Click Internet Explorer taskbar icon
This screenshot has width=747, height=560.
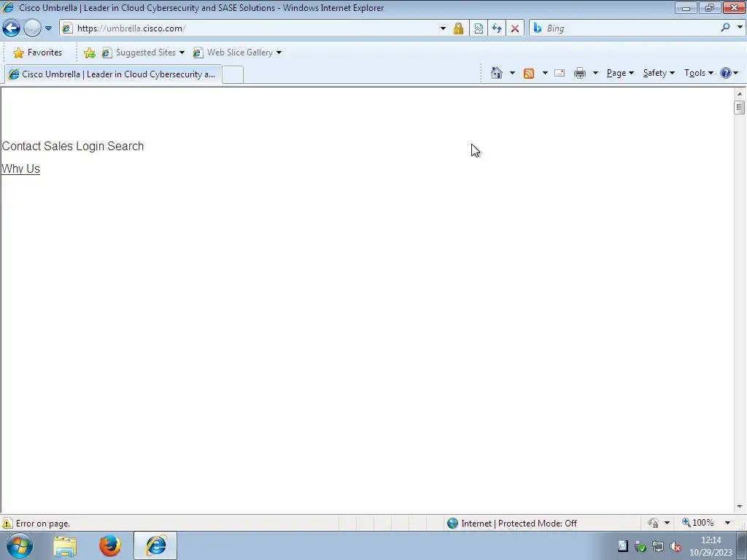pos(155,545)
